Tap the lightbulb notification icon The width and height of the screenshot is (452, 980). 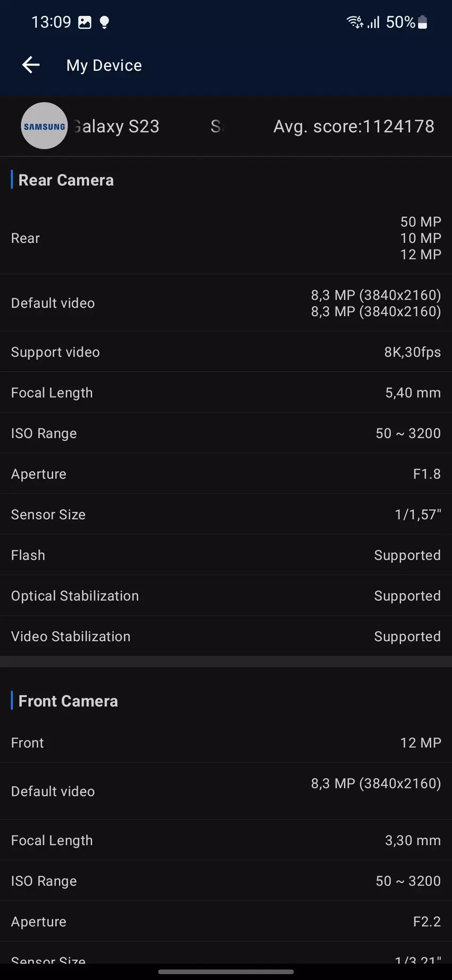pos(105,22)
